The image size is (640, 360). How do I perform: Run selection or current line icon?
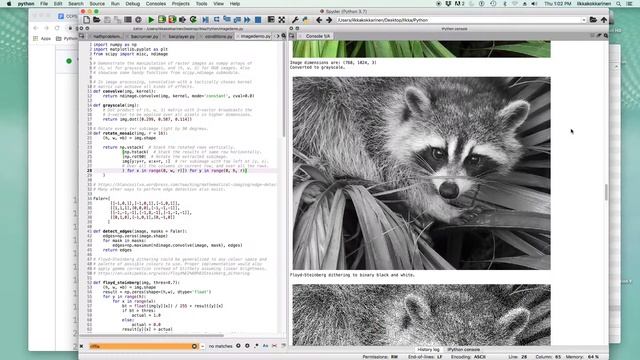coord(182,20)
